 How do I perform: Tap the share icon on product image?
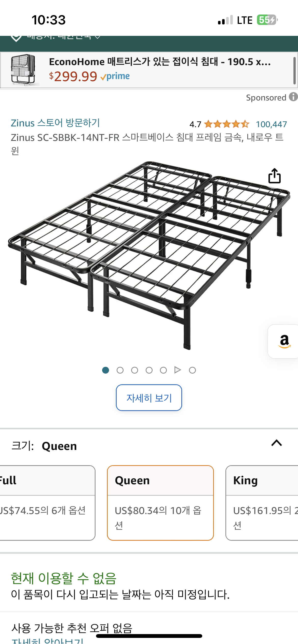(274, 176)
